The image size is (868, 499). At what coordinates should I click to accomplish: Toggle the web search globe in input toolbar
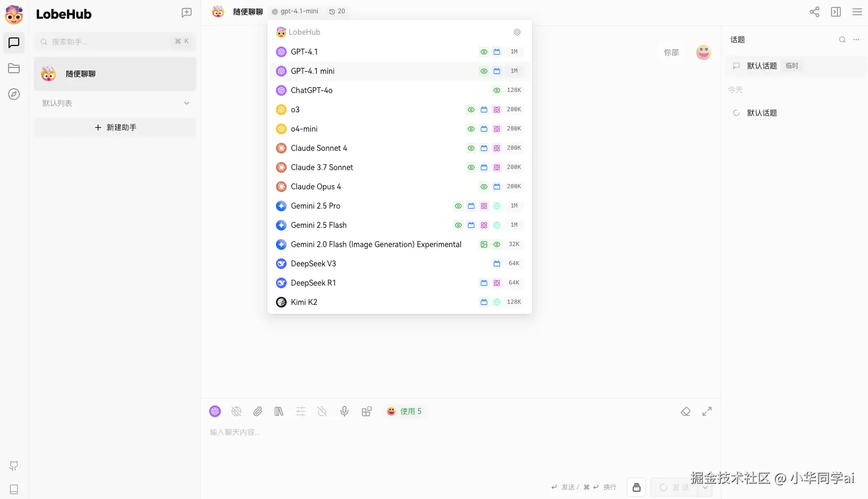236,411
